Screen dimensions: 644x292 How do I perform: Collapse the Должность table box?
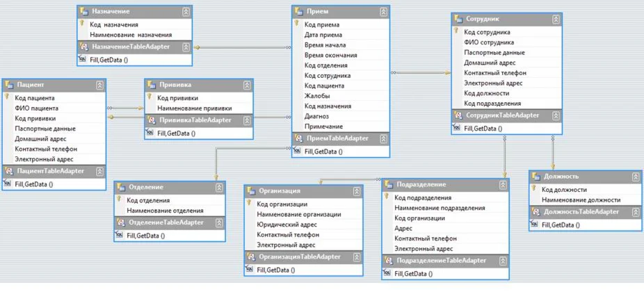pos(636,177)
